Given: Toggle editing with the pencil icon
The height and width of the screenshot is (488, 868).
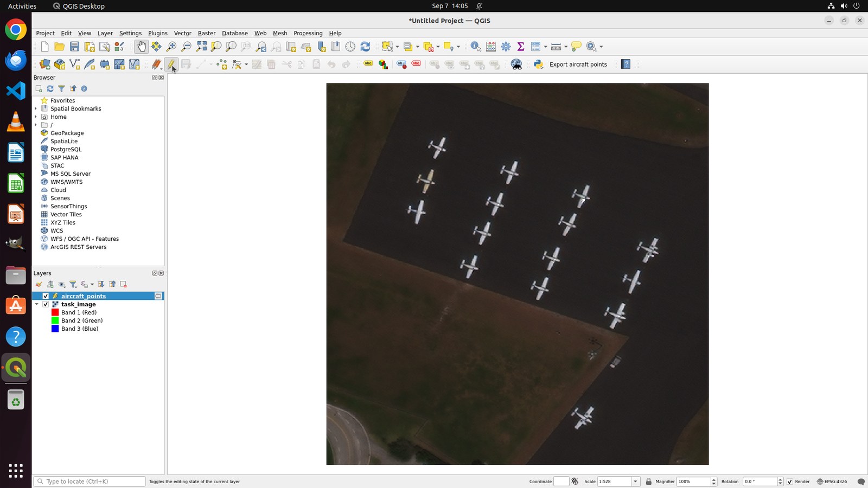Looking at the screenshot, I should [x=171, y=65].
